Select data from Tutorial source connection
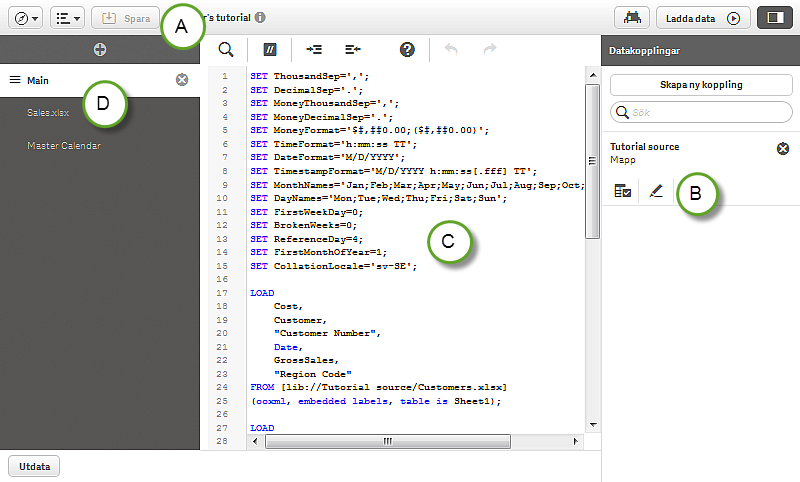 click(622, 191)
